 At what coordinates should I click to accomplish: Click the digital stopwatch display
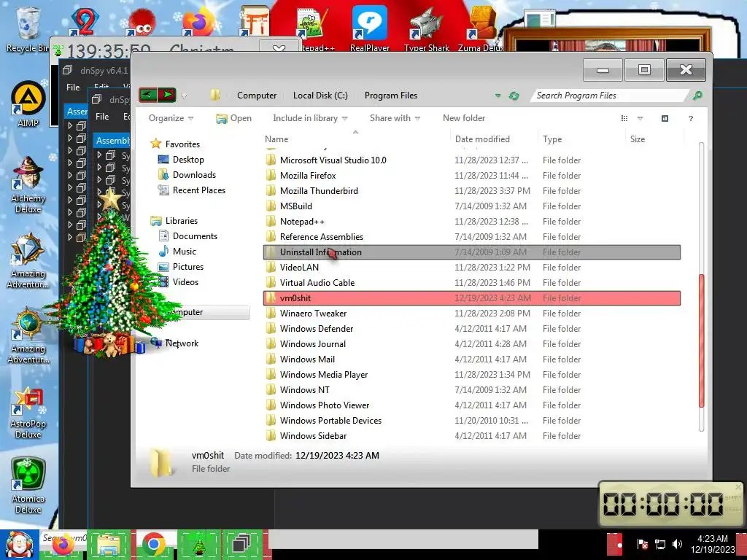point(663,504)
